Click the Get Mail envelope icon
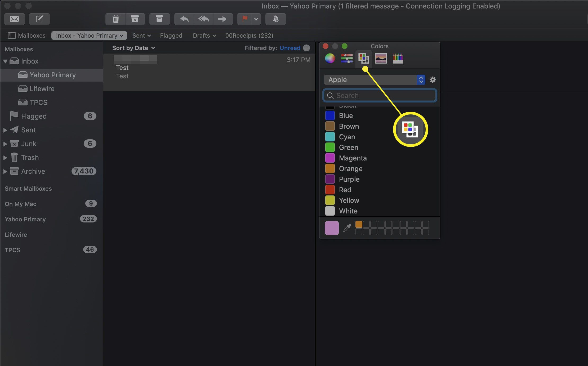The width and height of the screenshot is (588, 366). pos(15,19)
